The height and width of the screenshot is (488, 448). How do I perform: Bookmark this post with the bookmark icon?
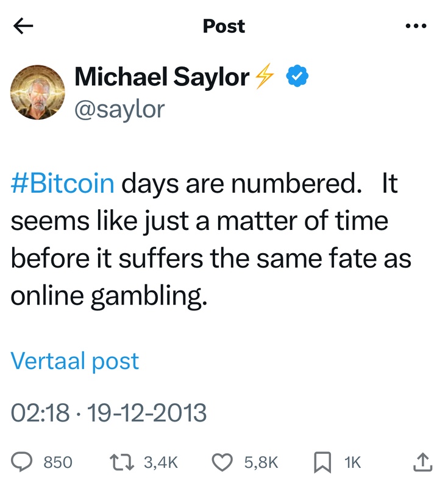[321, 462]
